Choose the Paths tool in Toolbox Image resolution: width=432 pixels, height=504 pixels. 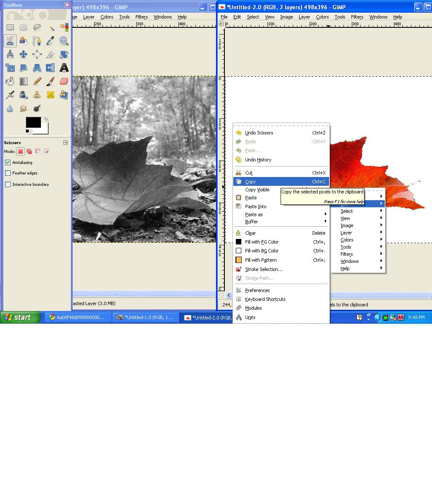click(37, 41)
